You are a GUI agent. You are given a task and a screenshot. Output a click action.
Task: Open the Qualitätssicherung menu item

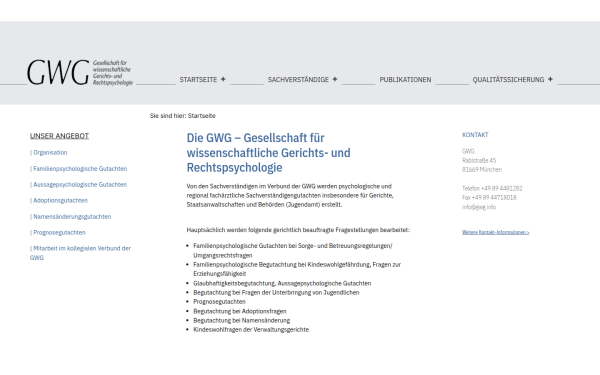(x=508, y=80)
